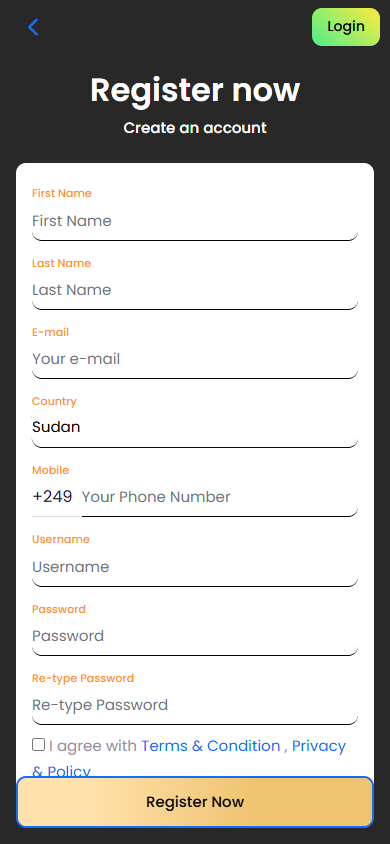
Task: Click into the Your e-mail field
Action: tap(195, 359)
